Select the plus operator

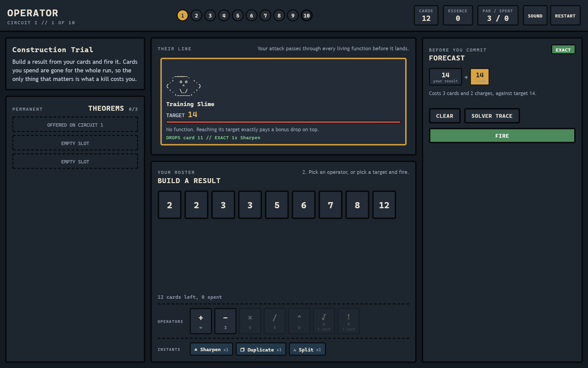pyautogui.click(x=201, y=321)
